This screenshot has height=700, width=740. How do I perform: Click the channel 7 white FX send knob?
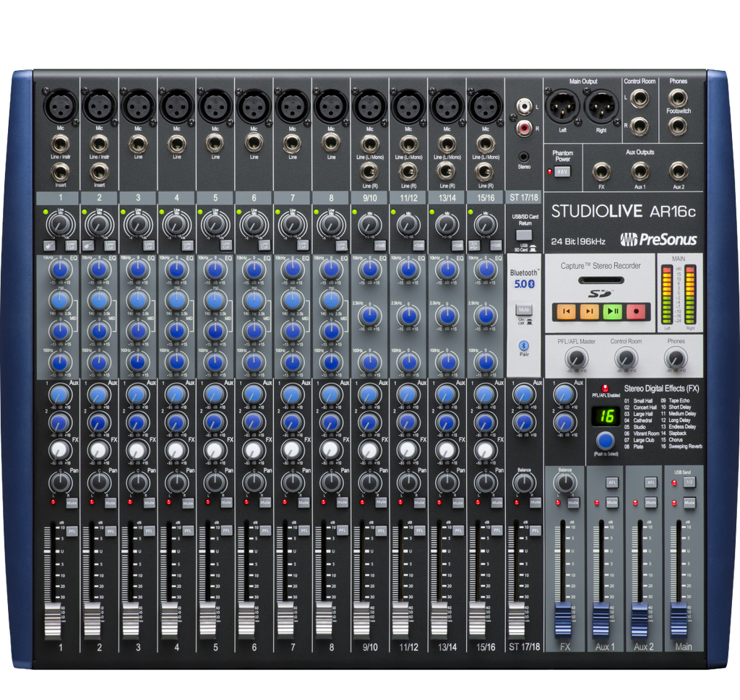[x=292, y=449]
